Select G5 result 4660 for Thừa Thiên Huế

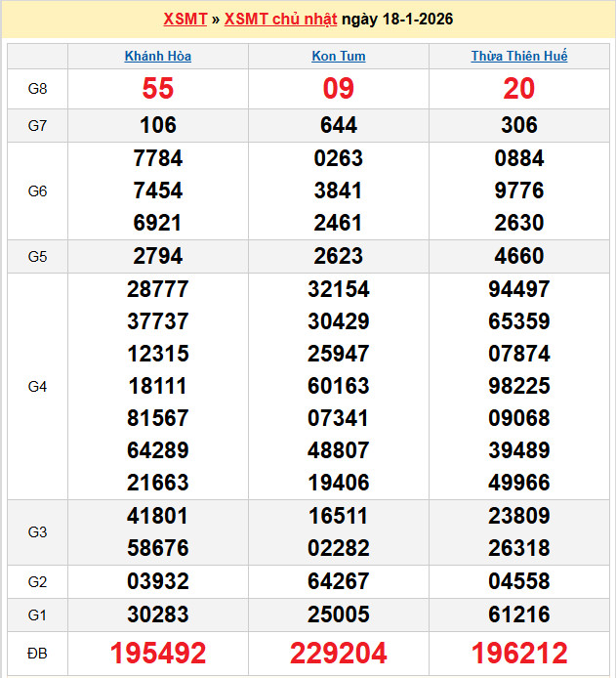[518, 256]
